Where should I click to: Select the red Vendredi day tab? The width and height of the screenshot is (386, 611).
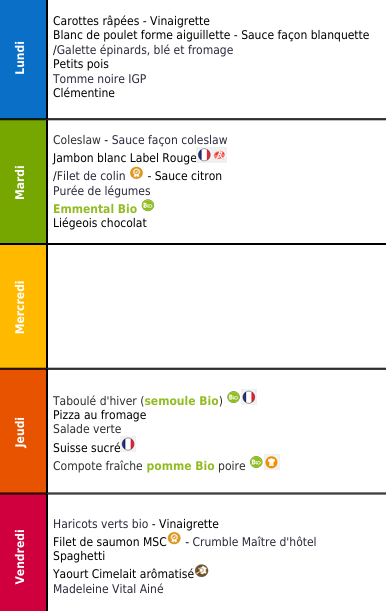click(23, 553)
